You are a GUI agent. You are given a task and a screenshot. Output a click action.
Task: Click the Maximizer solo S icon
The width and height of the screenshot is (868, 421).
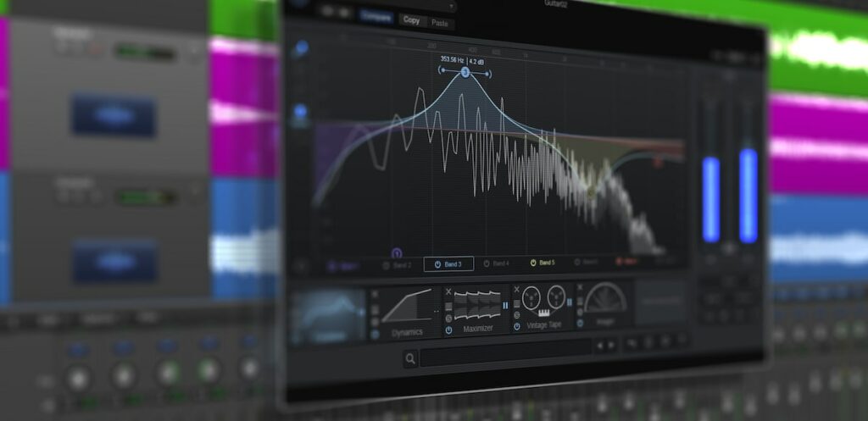(448, 317)
